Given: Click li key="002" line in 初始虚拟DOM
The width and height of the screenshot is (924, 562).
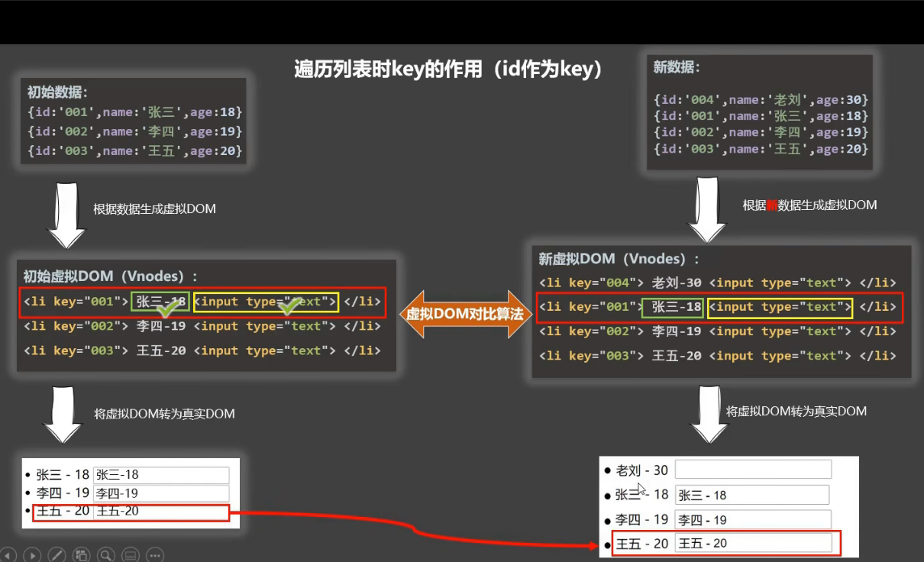Looking at the screenshot, I should pyautogui.click(x=202, y=326).
